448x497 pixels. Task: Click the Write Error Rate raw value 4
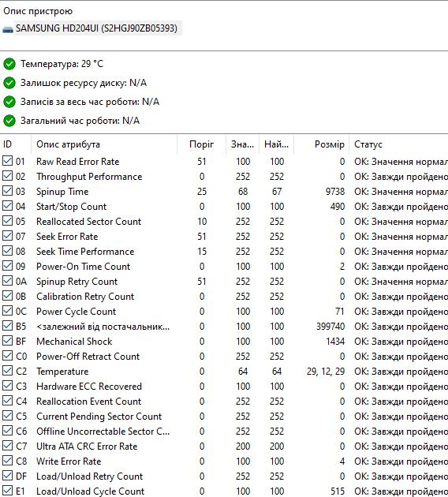click(x=342, y=461)
